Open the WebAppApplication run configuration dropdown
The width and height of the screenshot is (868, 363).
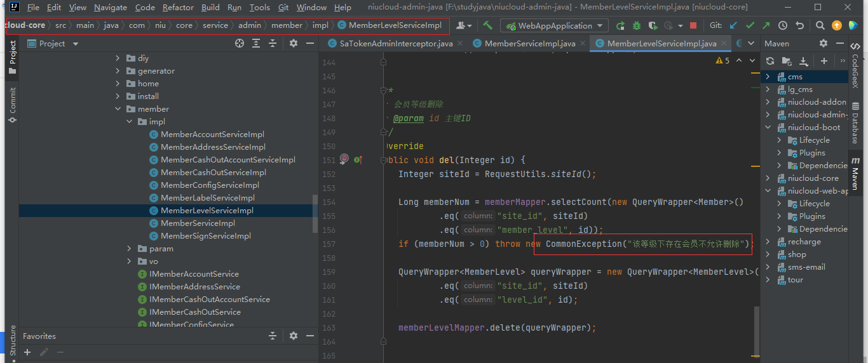coord(554,25)
